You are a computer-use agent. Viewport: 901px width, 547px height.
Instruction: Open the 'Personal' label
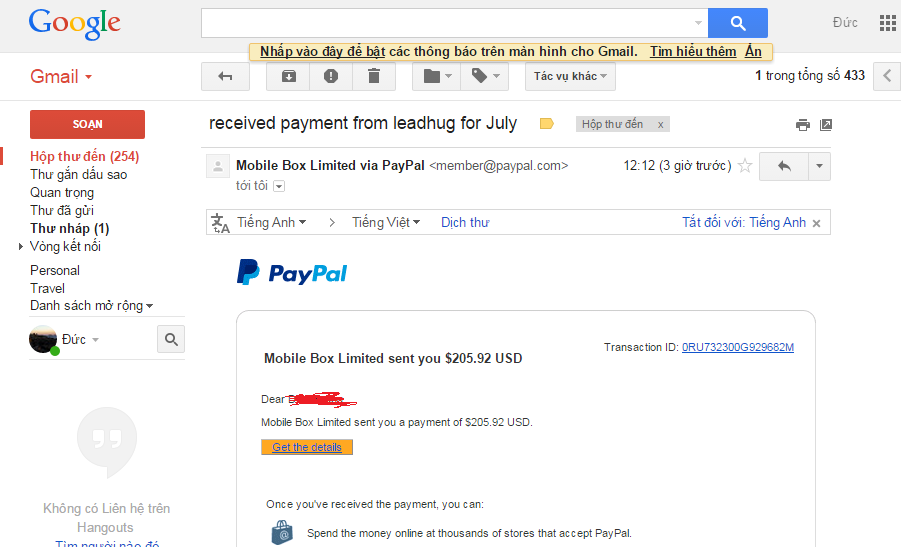click(x=55, y=271)
